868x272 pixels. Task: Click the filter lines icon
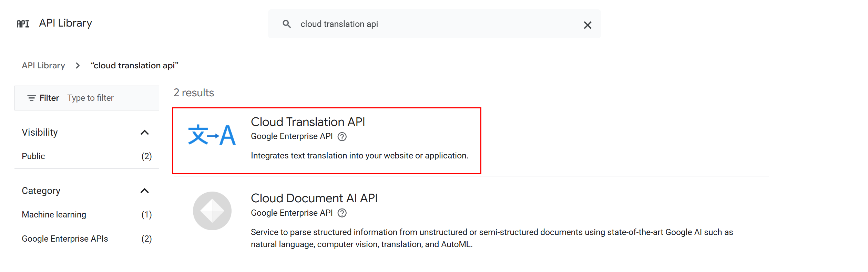click(31, 98)
